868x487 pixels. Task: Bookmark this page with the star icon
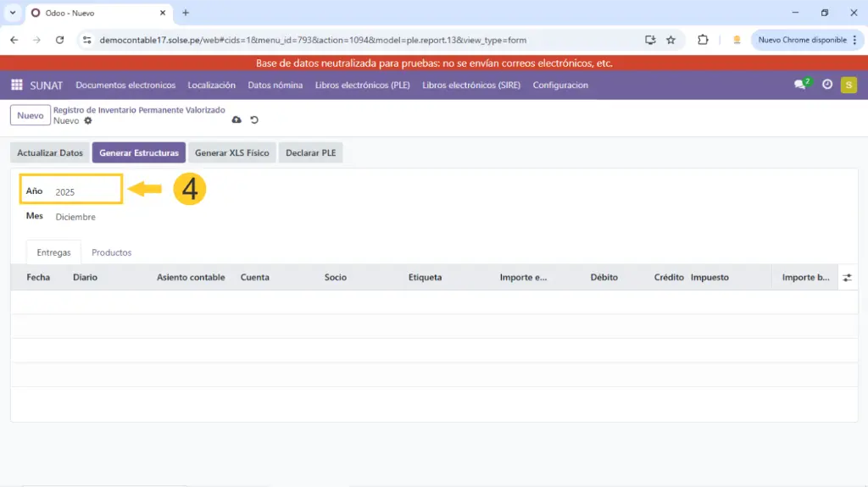coord(670,40)
